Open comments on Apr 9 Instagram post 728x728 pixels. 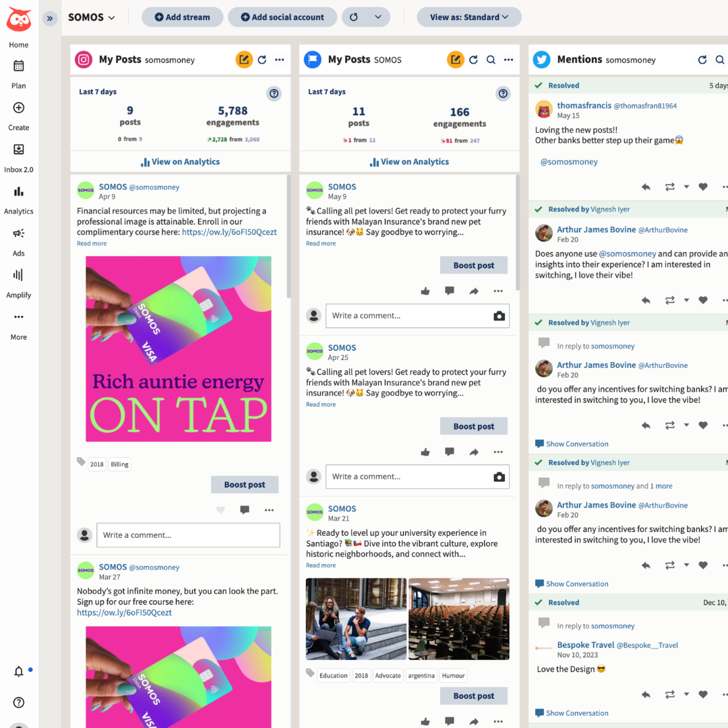pyautogui.click(x=245, y=510)
